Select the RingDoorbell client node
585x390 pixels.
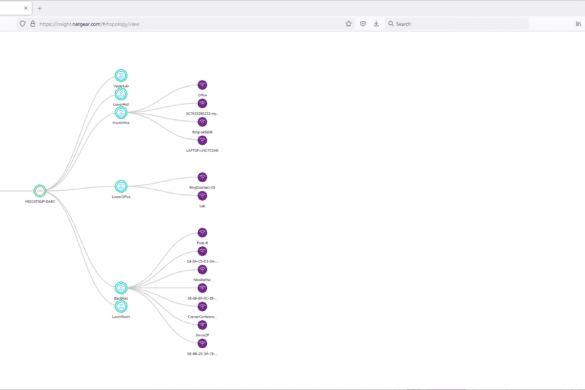click(202, 177)
